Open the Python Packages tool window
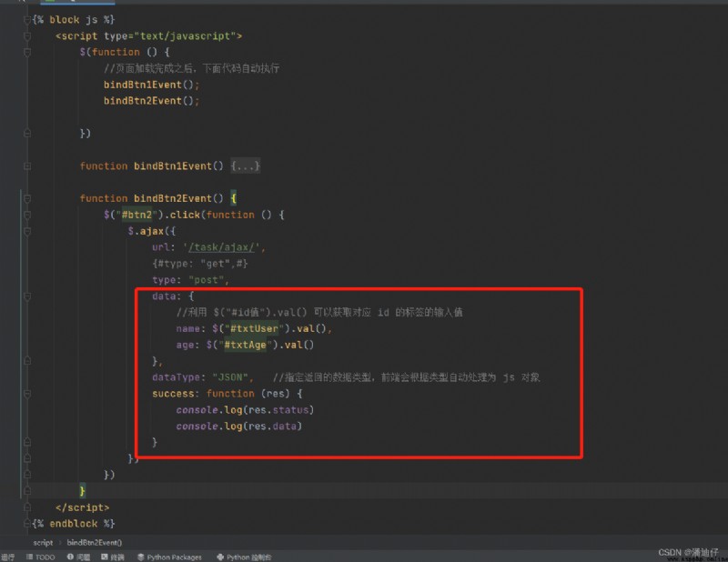Screen dimensions: 728x562 point(169,557)
